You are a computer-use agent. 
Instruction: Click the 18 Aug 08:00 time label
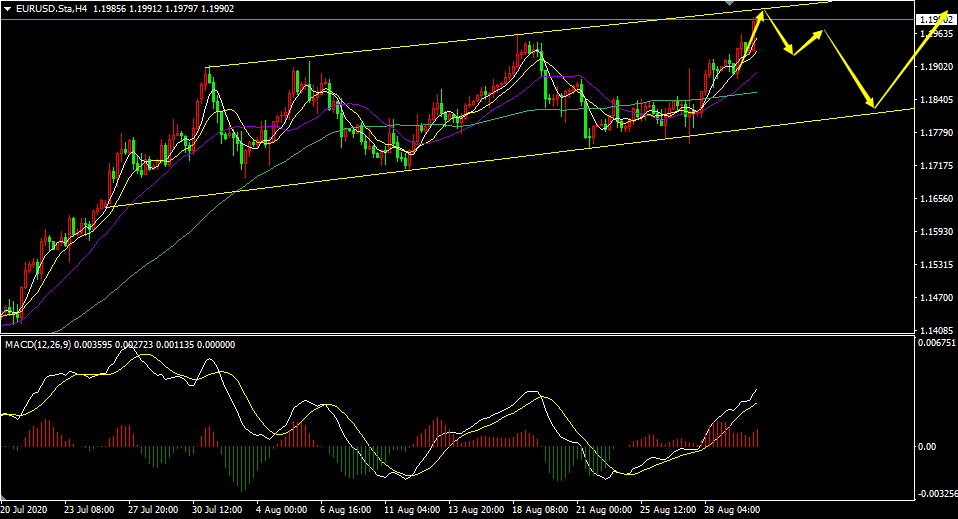coord(540,510)
